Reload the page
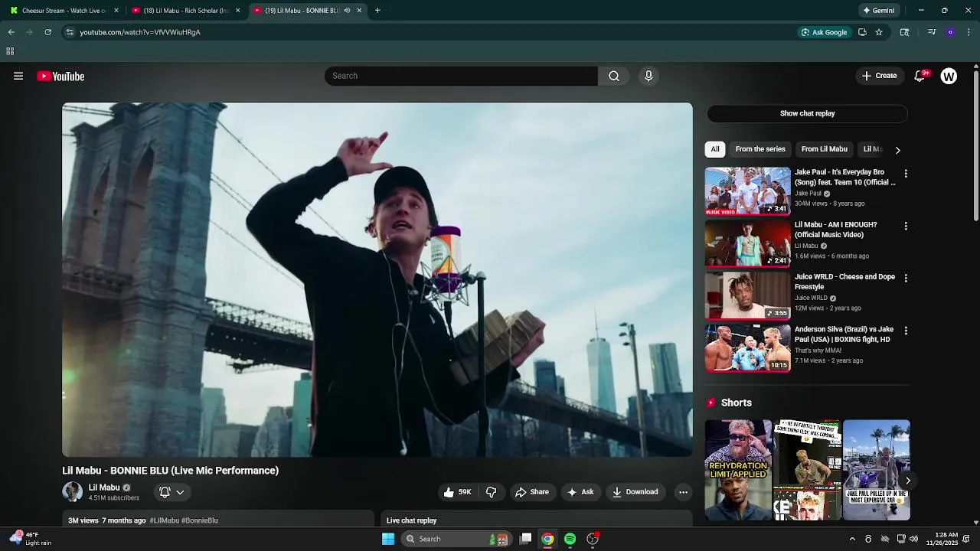Image resolution: width=980 pixels, height=551 pixels. pyautogui.click(x=48, y=32)
